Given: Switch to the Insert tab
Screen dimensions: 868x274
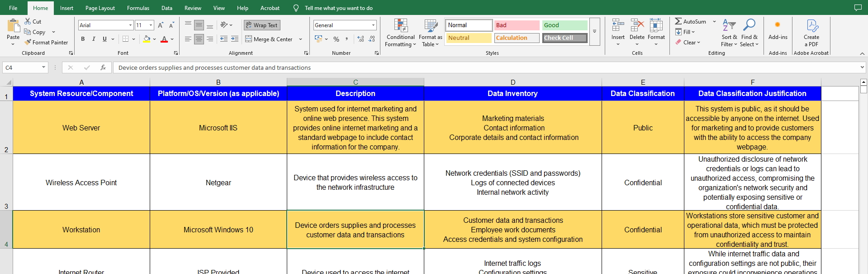Looking at the screenshot, I should pyautogui.click(x=66, y=8).
